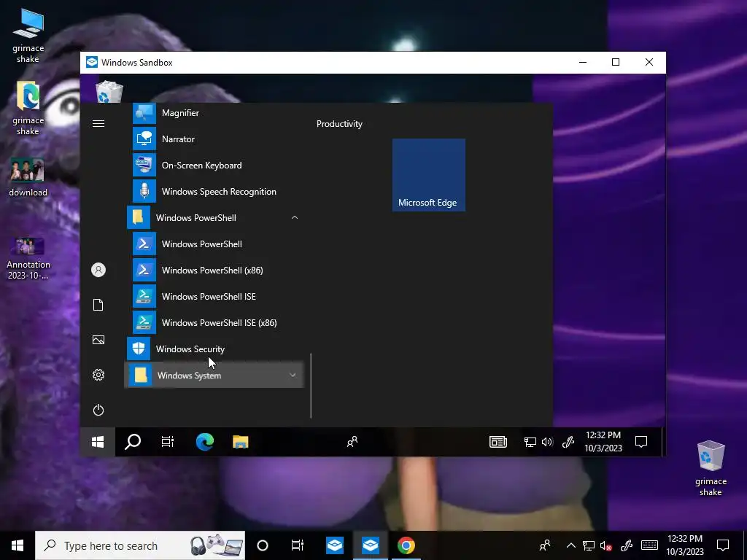Open Windows PowerShell (x86)
Viewport: 747px width, 560px height.
click(x=214, y=270)
